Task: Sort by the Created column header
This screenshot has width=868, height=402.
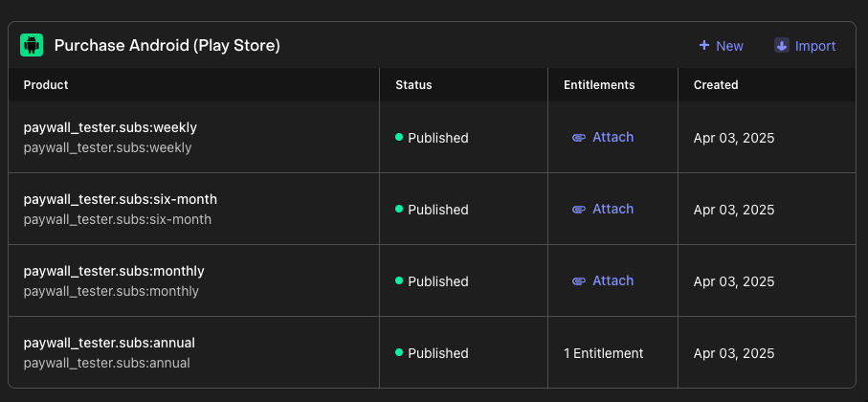Action: point(716,85)
